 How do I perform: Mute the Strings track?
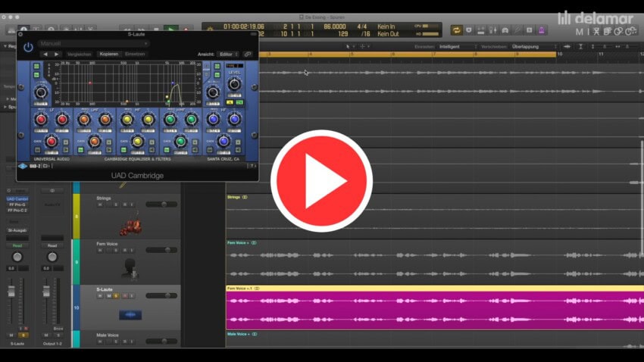108,205
